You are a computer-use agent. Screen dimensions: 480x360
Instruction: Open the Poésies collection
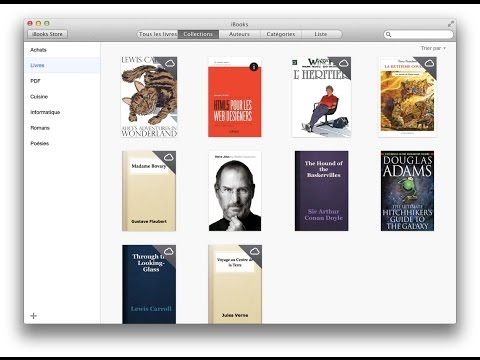[62, 144]
